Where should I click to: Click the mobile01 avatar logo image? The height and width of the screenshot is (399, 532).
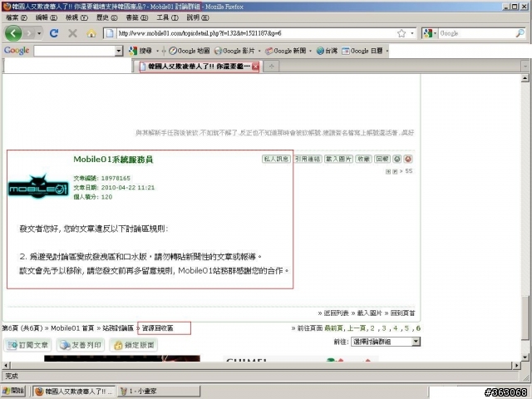38,186
